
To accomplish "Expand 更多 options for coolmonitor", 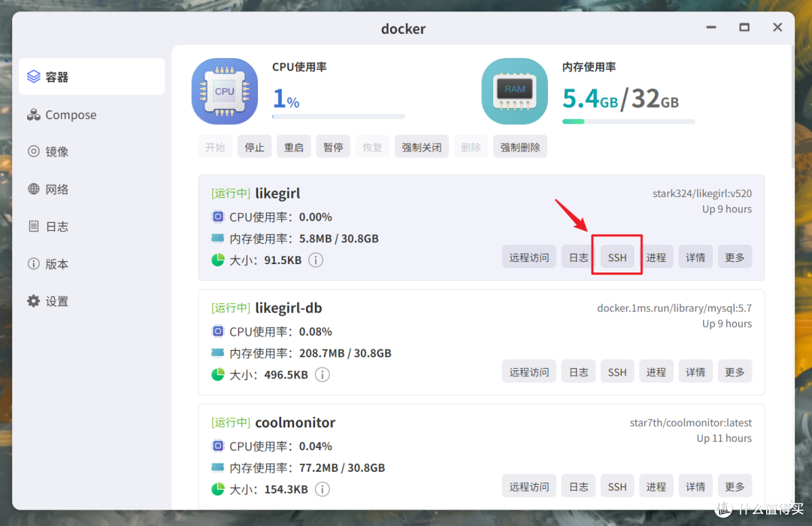I will pos(735,486).
